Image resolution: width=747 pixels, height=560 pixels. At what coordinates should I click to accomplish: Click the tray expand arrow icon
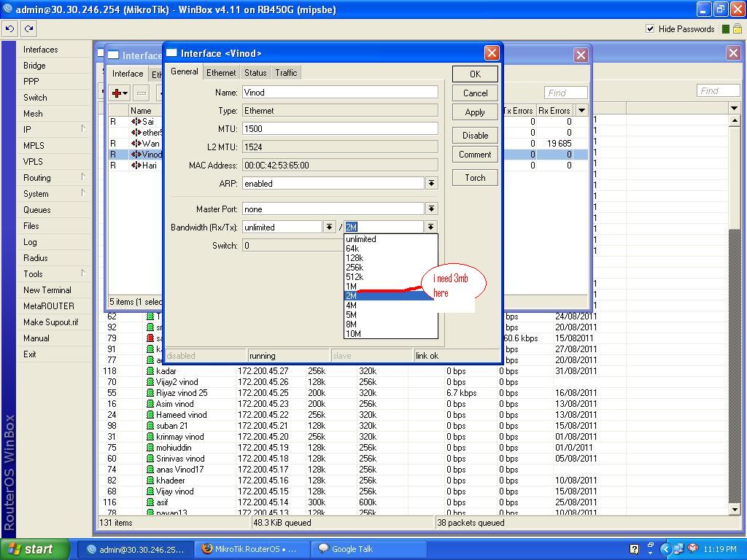point(665,549)
